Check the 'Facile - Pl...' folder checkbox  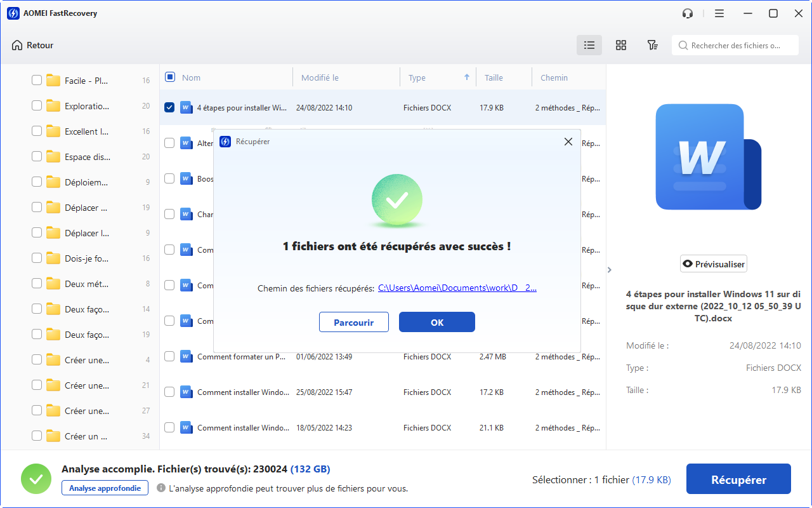[37, 81]
